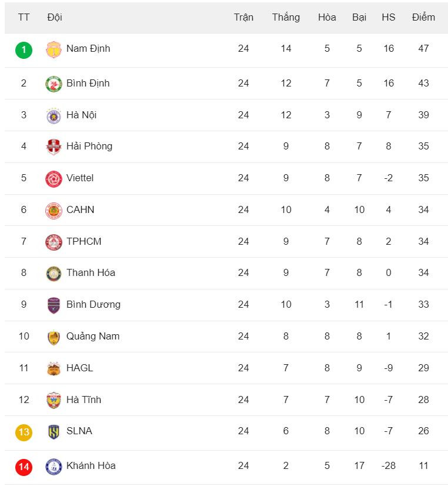This screenshot has height=486, width=448.
Task: Click the red rank 14 badge
Action: tap(24, 467)
